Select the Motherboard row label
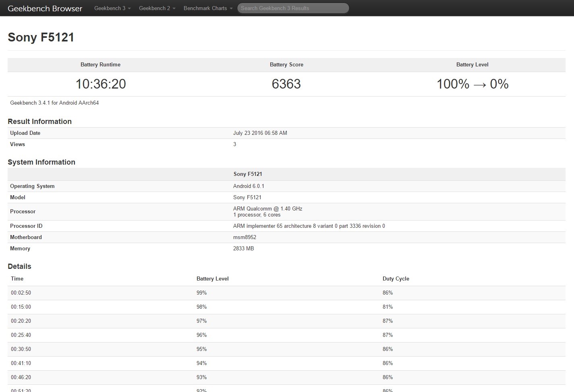574x392 pixels. (x=26, y=237)
